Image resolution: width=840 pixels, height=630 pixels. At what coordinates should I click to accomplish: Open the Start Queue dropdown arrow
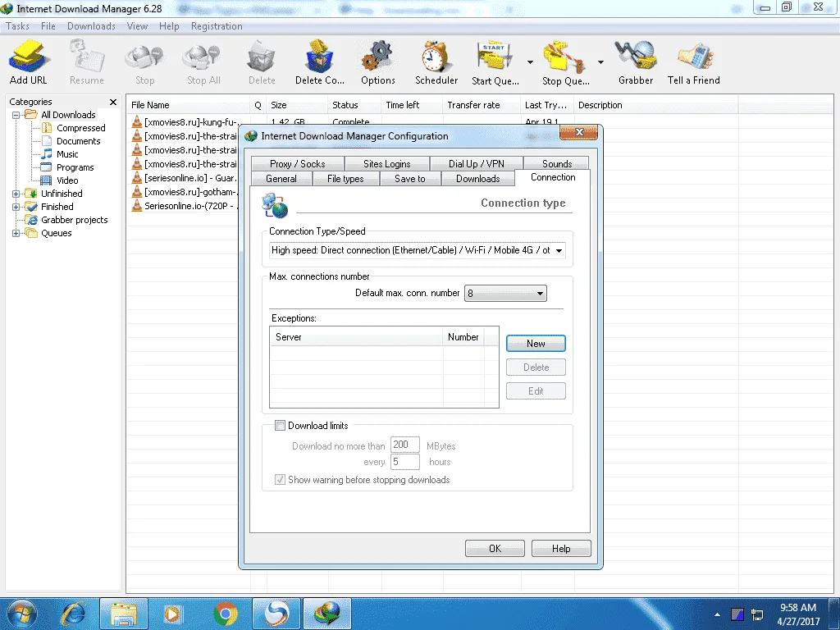pos(530,62)
